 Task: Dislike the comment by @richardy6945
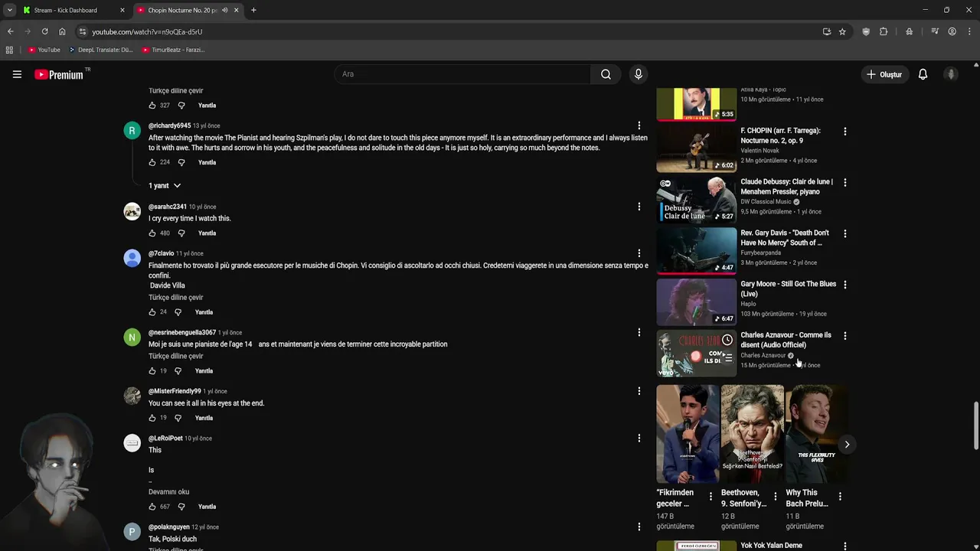pos(181,162)
